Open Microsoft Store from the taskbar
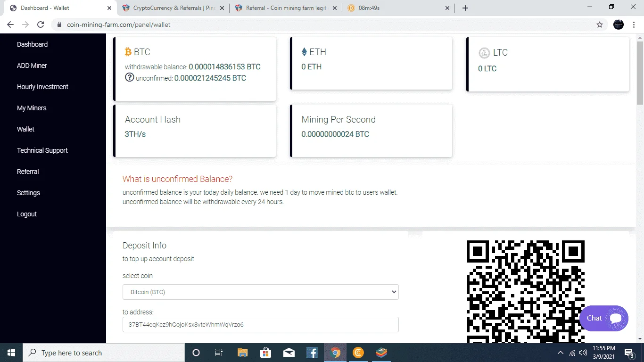 266,353
